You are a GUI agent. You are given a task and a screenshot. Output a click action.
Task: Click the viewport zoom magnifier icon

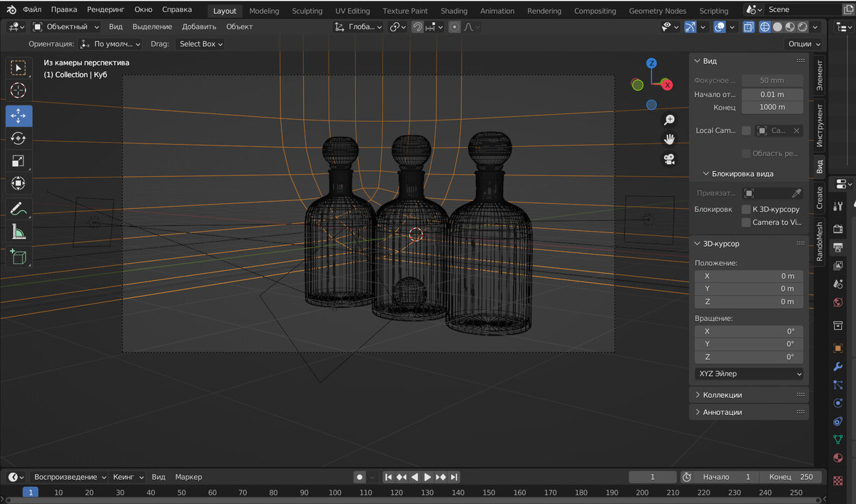(669, 120)
